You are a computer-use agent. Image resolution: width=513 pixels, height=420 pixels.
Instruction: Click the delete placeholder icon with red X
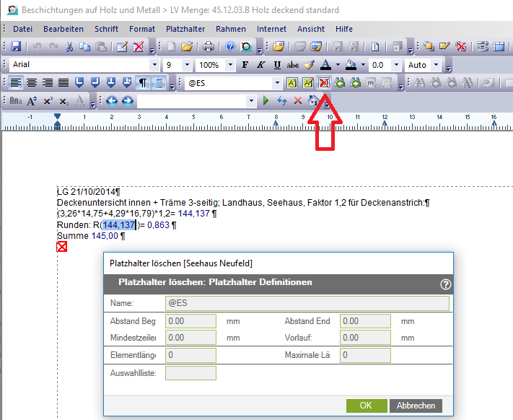325,83
